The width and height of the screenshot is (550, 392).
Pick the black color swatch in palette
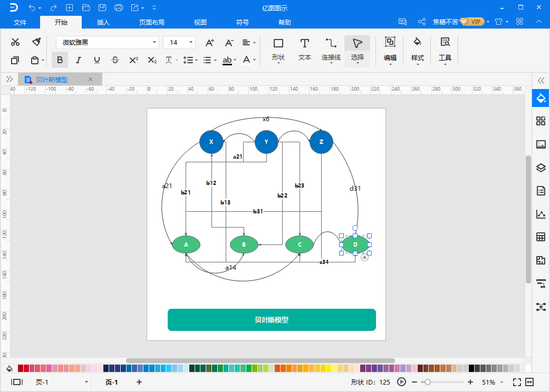point(471,368)
